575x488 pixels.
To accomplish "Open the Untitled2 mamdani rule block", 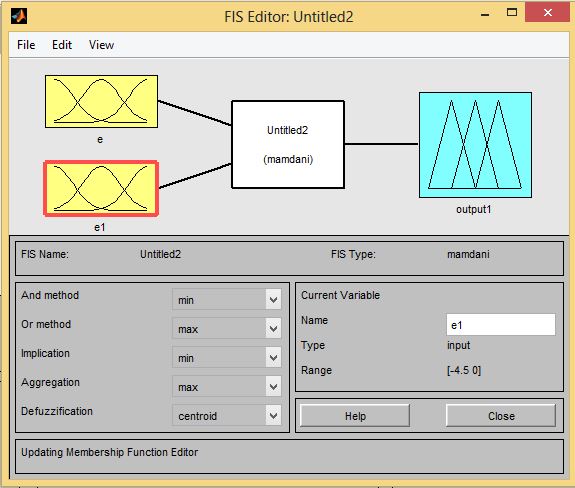I will [x=288, y=144].
